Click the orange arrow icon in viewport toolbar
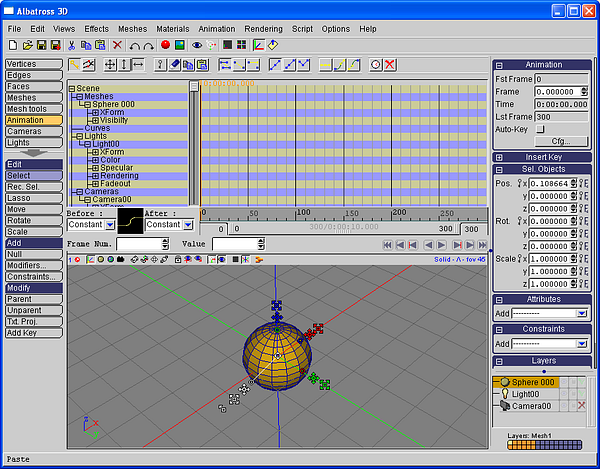This screenshot has height=469, width=600. (x=259, y=259)
